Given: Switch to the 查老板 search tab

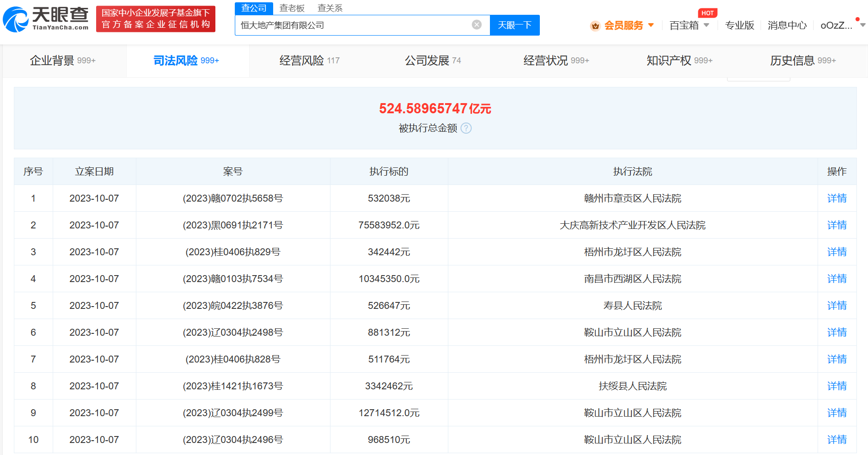Looking at the screenshot, I should coord(292,8).
